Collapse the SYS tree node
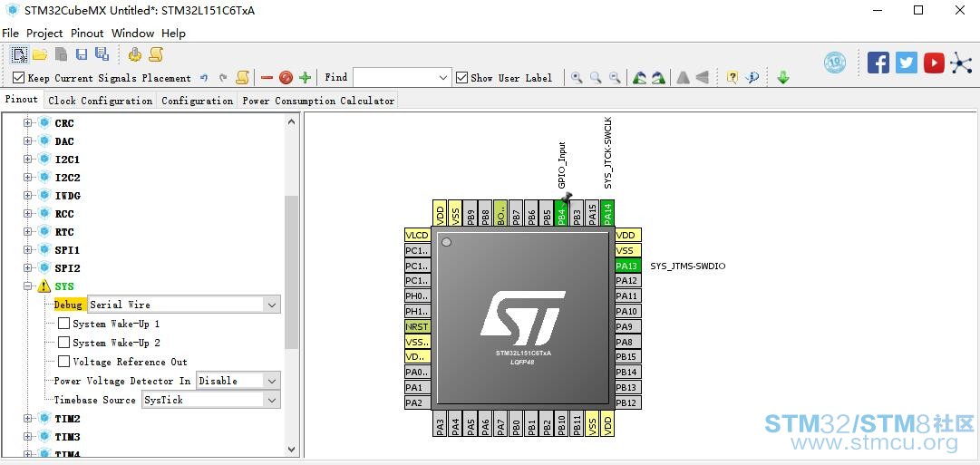This screenshot has width=980, height=465. point(27,286)
